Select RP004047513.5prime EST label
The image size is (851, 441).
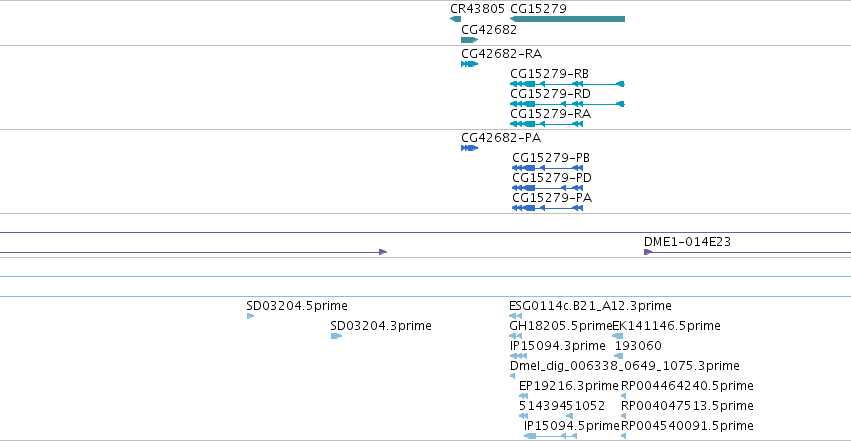pos(687,406)
